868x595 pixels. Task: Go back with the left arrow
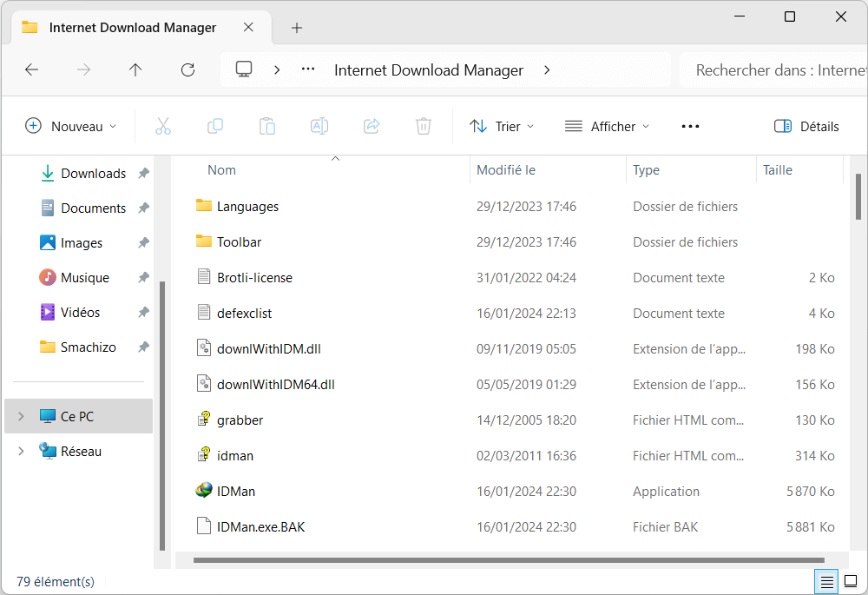point(31,69)
